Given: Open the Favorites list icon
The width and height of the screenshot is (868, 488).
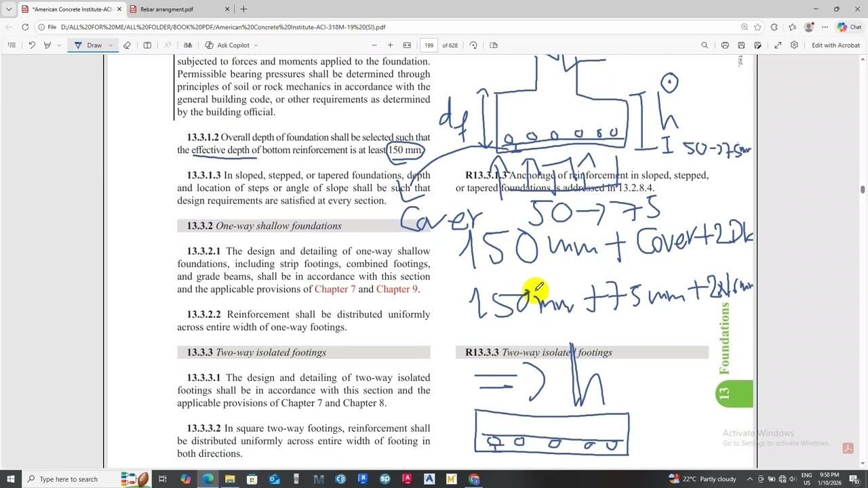Looking at the screenshot, I should [x=792, y=27].
